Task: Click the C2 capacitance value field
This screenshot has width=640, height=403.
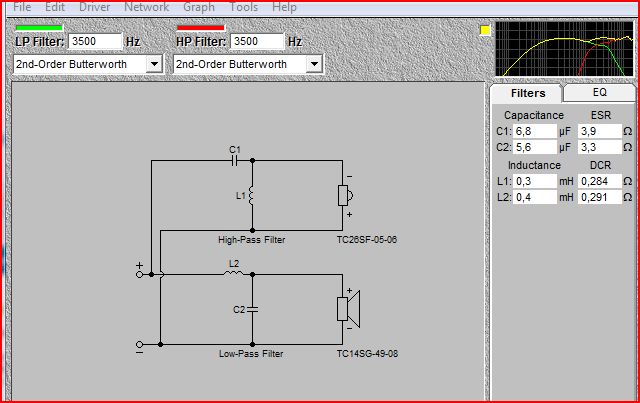Action: (535, 147)
